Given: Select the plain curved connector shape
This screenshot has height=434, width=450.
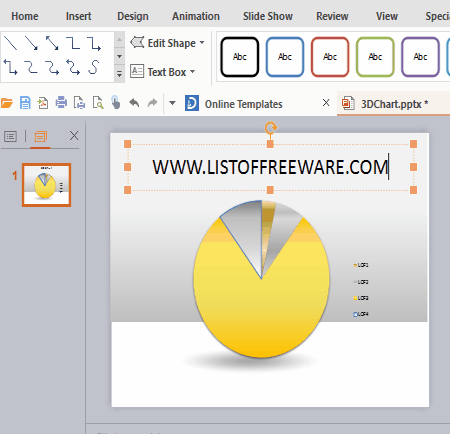Looking at the screenshot, I should [31, 67].
